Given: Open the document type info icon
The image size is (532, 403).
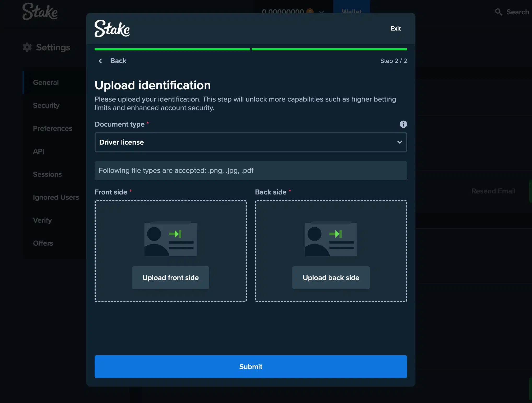Looking at the screenshot, I should coord(403,124).
